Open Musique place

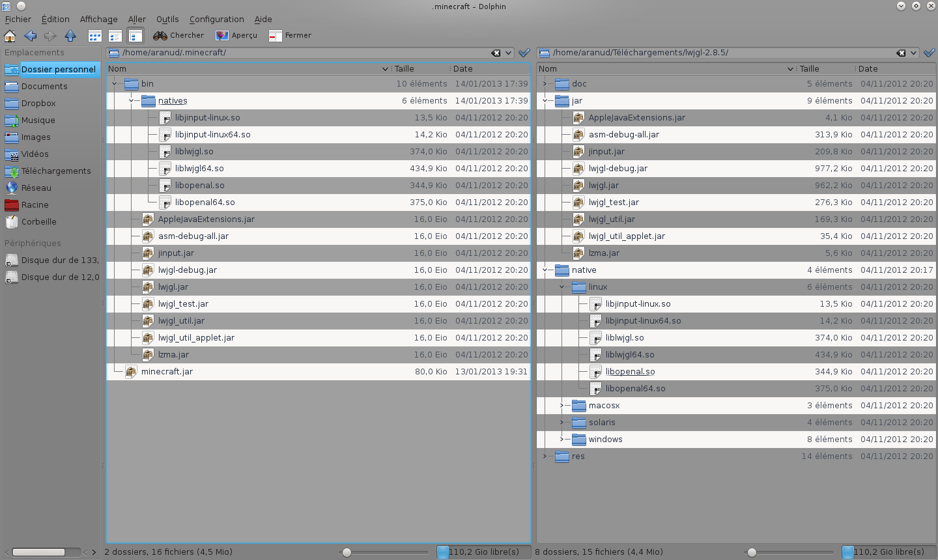pyautogui.click(x=38, y=120)
